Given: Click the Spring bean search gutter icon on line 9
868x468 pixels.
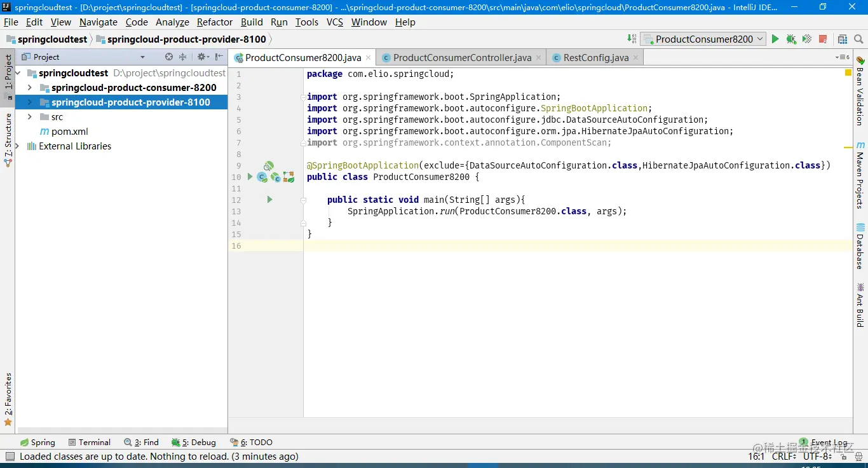Looking at the screenshot, I should pos(269,166).
